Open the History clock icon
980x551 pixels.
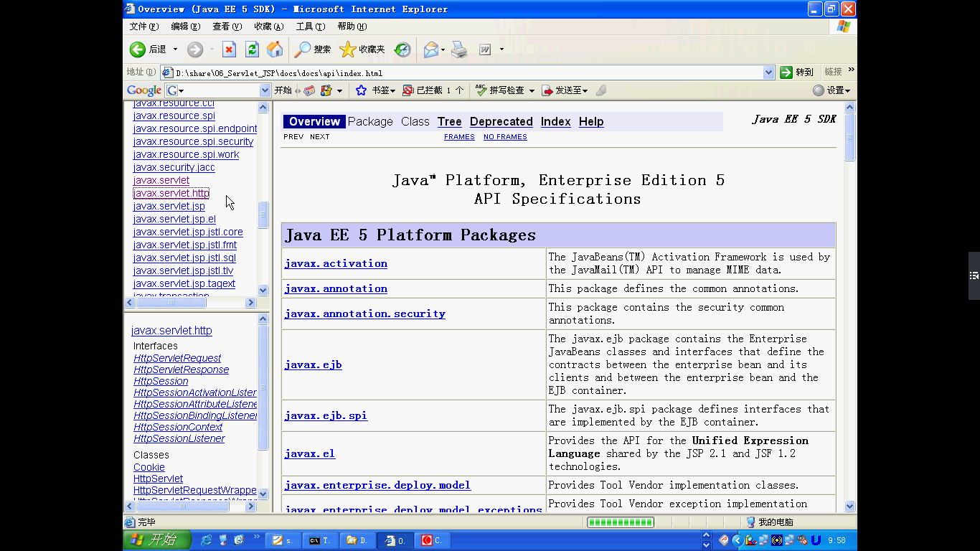click(x=402, y=50)
